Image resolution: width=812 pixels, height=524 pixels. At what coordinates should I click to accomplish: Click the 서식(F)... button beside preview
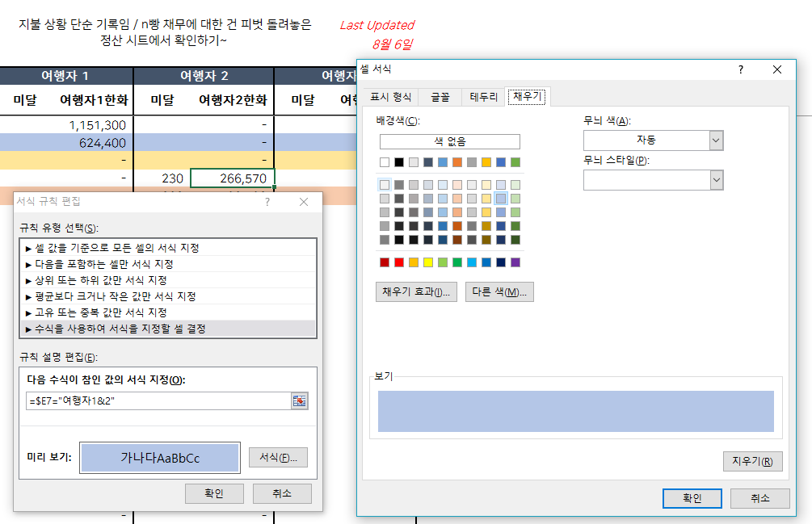coord(278,458)
